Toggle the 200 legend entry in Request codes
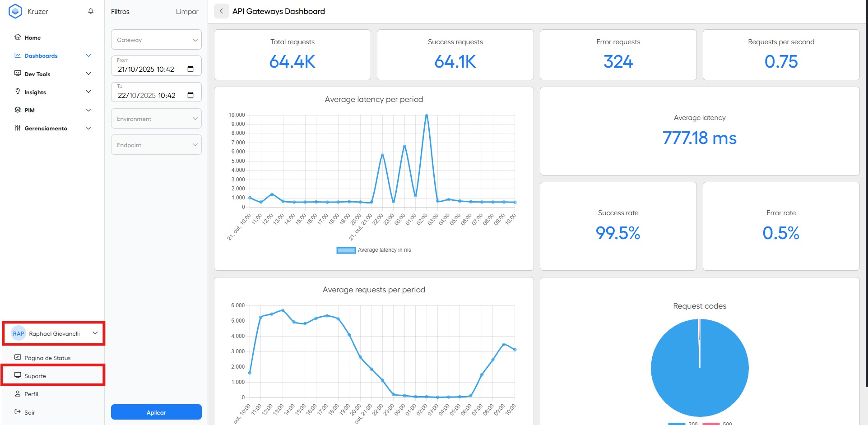 683,424
